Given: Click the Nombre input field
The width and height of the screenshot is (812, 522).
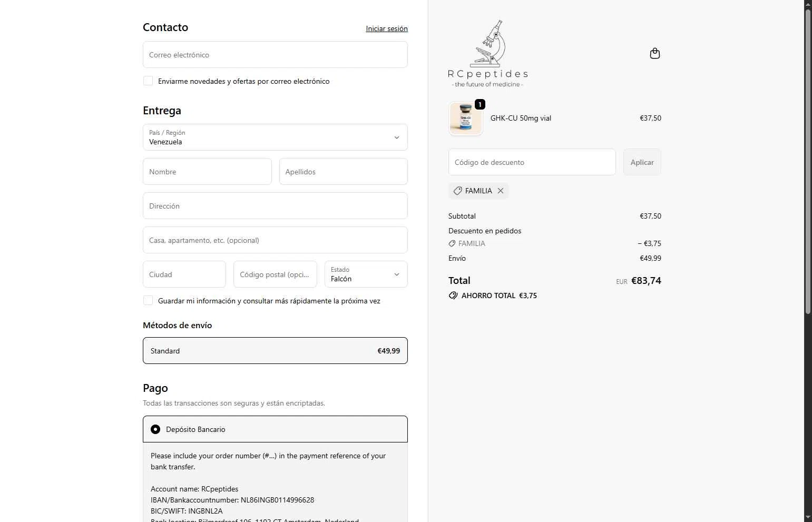Looking at the screenshot, I should (x=207, y=171).
